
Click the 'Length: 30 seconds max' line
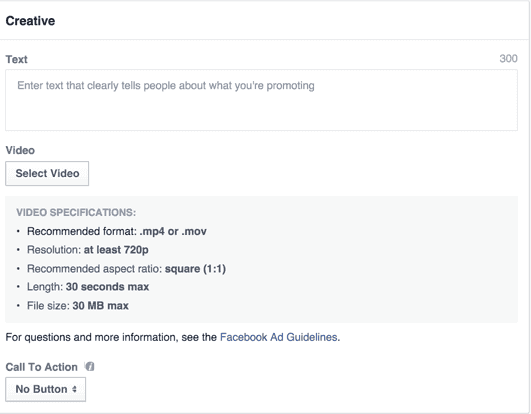(88, 287)
